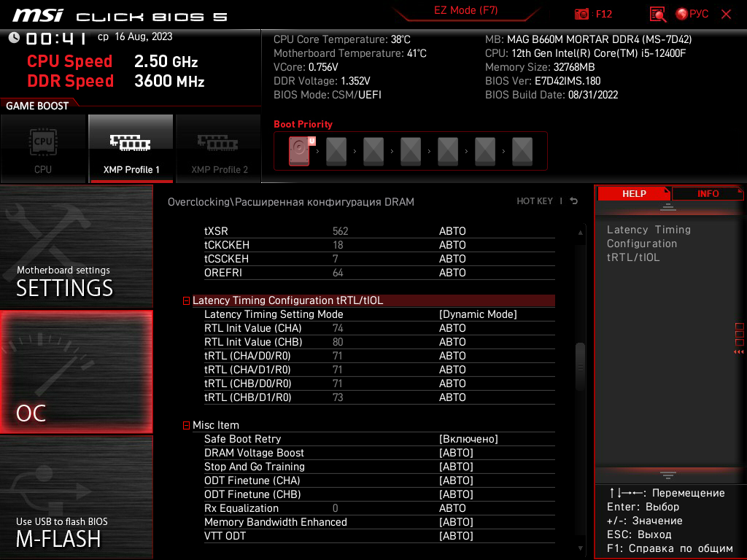This screenshot has height=560, width=747.
Task: Open ODT Finetune (CHA) АВТО option
Action: pyautogui.click(x=456, y=481)
